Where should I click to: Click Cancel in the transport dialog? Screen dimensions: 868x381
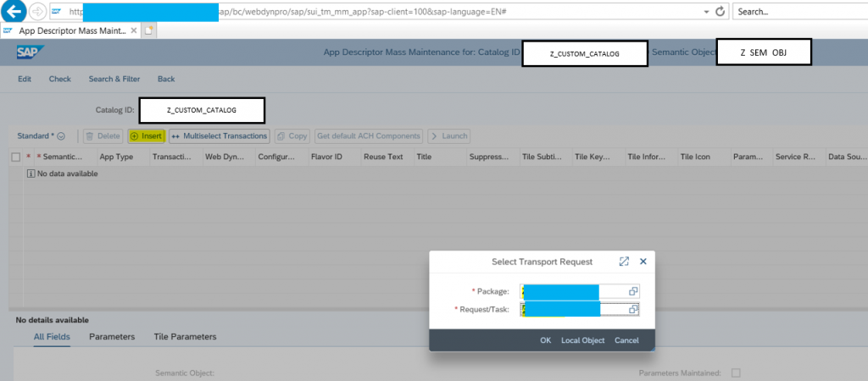coord(626,340)
